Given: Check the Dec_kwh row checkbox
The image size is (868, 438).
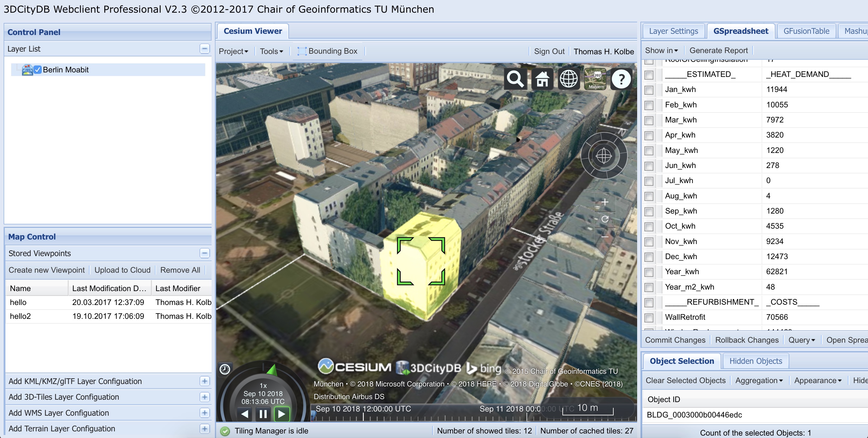Looking at the screenshot, I should tap(649, 257).
